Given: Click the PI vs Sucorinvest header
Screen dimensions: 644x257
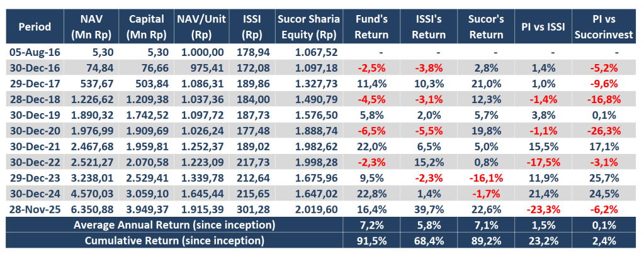Looking at the screenshot, I should click(602, 27).
